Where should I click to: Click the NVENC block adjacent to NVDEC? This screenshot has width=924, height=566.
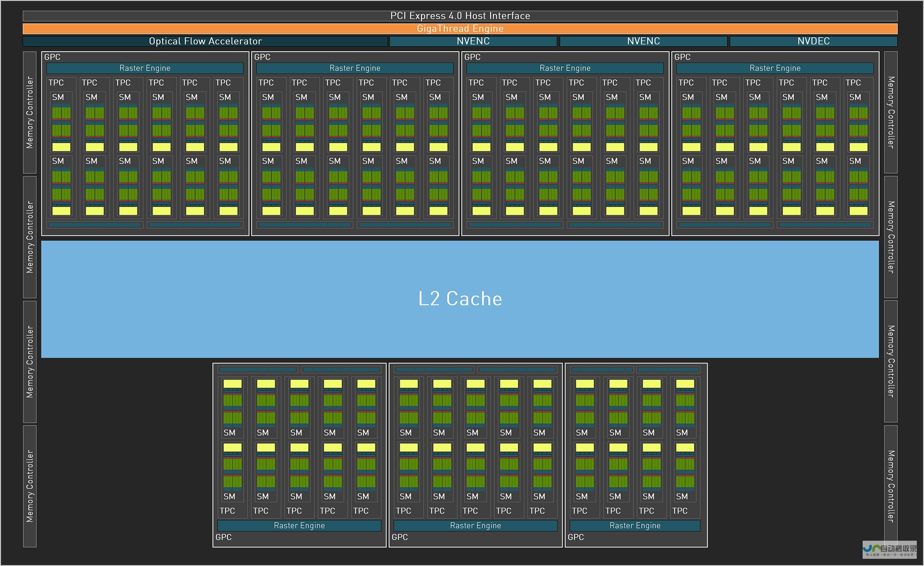coord(644,41)
